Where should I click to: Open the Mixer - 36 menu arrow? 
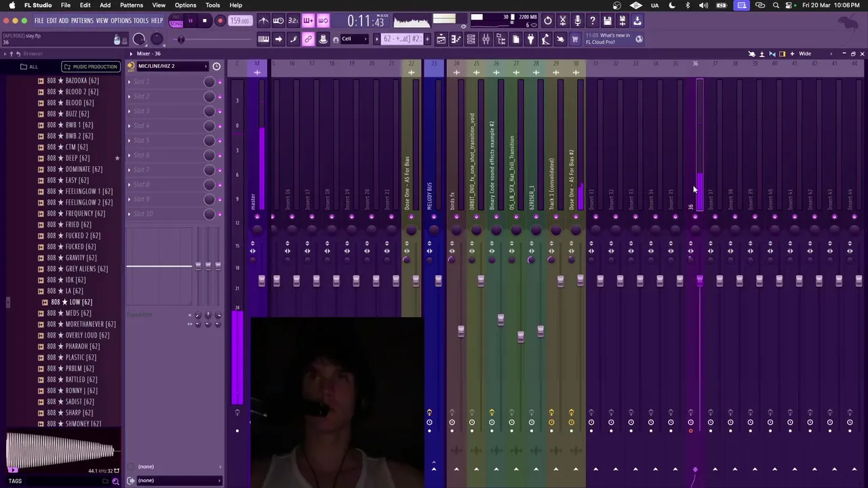tap(131, 54)
